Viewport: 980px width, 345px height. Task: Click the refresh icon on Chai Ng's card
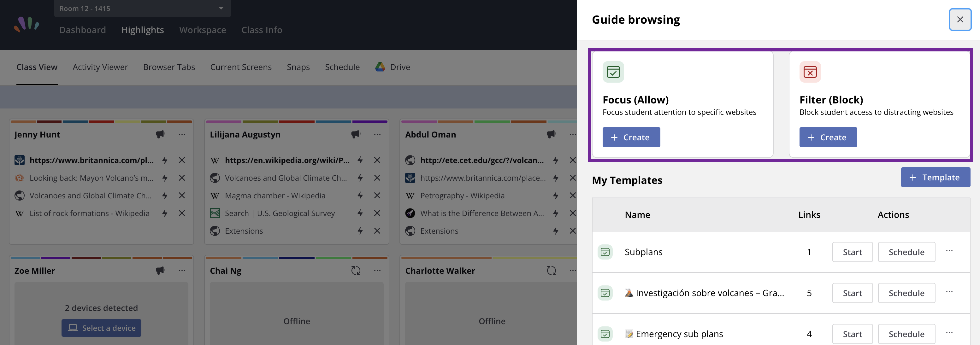click(x=356, y=271)
